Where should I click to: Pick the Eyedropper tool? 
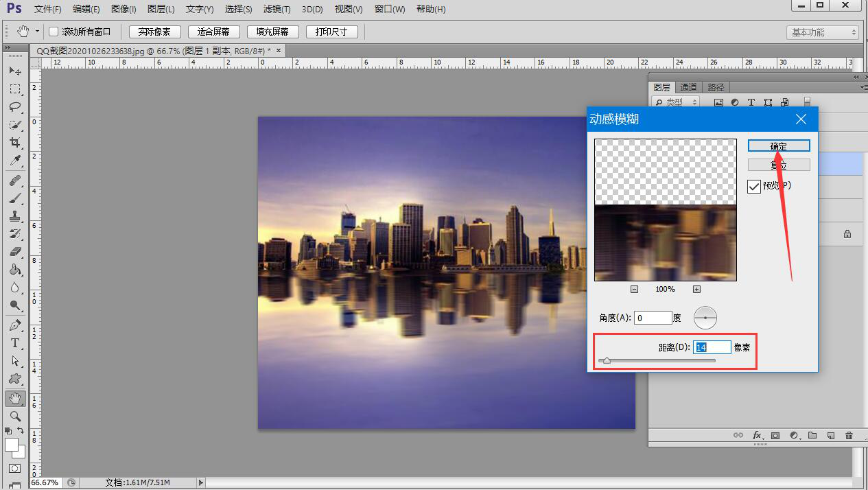point(15,161)
